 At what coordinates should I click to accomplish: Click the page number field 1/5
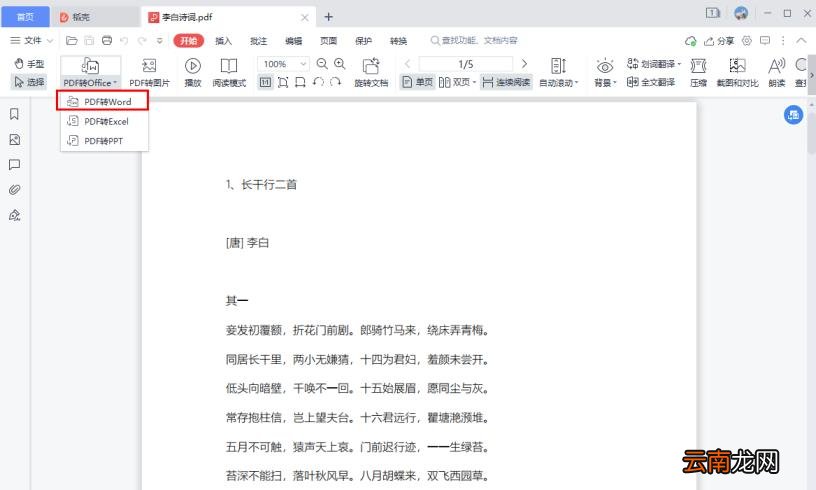click(x=466, y=63)
